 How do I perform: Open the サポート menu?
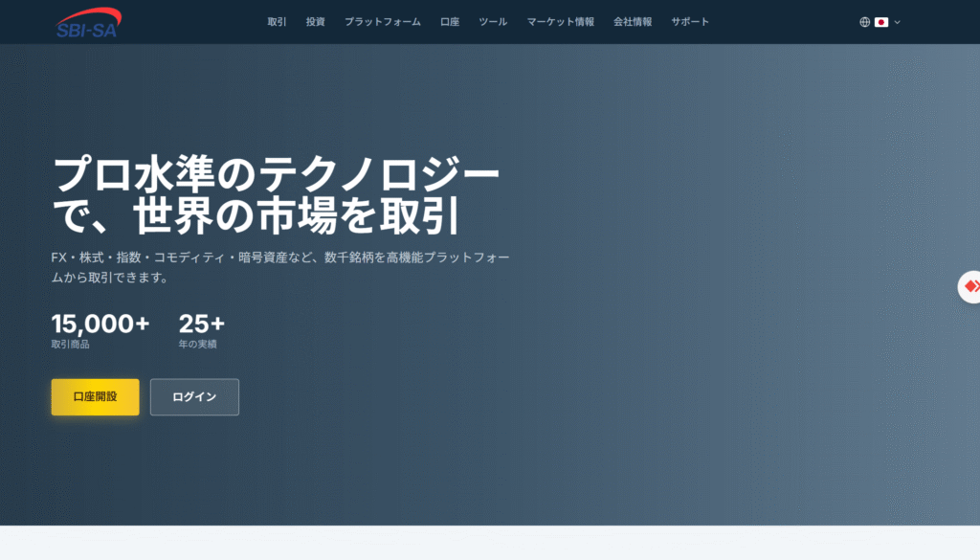pyautogui.click(x=690, y=22)
